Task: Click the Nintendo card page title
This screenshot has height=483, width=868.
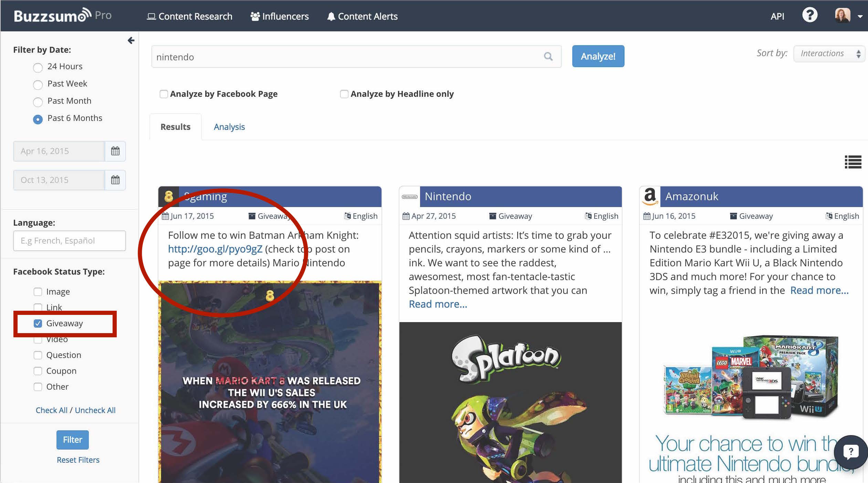Action: tap(448, 196)
